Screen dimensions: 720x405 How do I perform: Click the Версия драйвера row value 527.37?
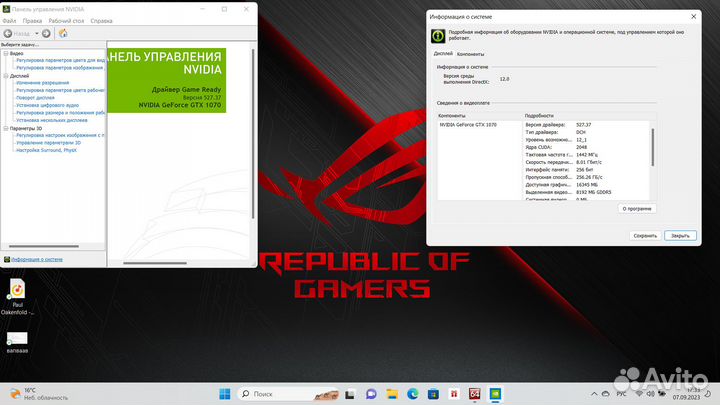click(584, 124)
